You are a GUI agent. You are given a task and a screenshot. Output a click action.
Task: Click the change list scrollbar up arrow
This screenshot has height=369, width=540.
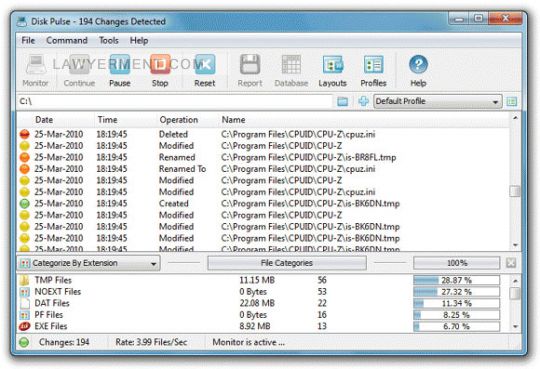[515, 118]
